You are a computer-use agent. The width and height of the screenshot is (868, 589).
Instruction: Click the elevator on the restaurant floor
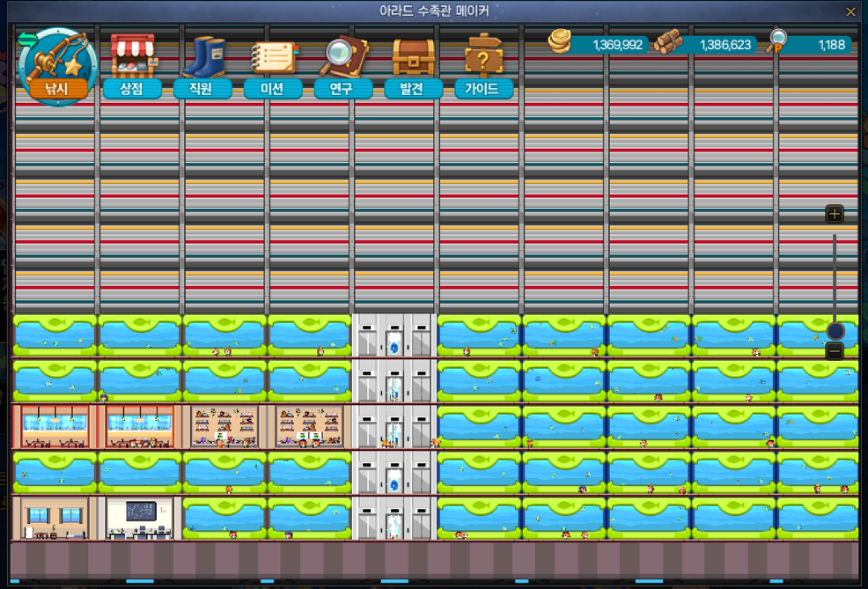click(x=394, y=427)
